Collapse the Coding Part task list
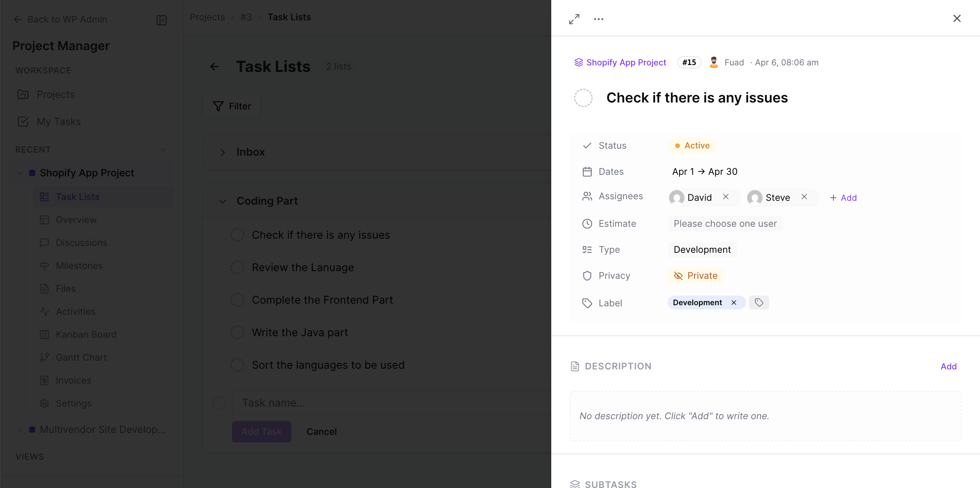 pos(222,201)
